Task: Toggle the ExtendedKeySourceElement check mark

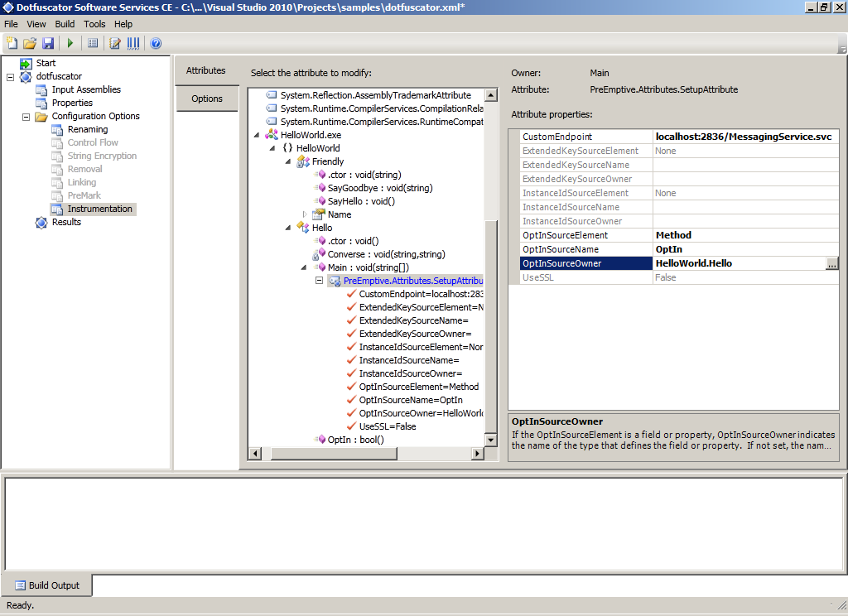Action: pyautogui.click(x=351, y=307)
